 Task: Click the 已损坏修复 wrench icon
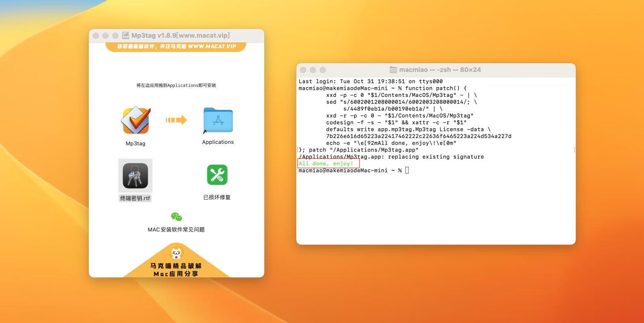pos(217,175)
